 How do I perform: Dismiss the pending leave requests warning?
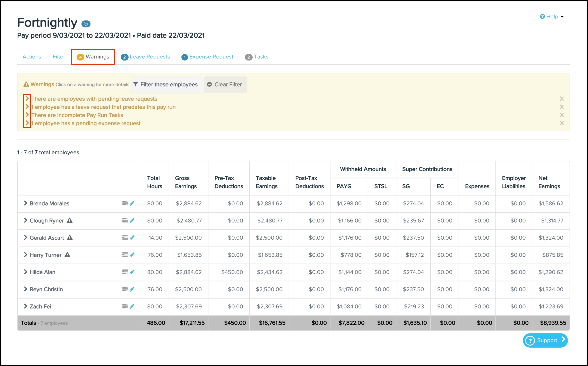click(x=562, y=99)
